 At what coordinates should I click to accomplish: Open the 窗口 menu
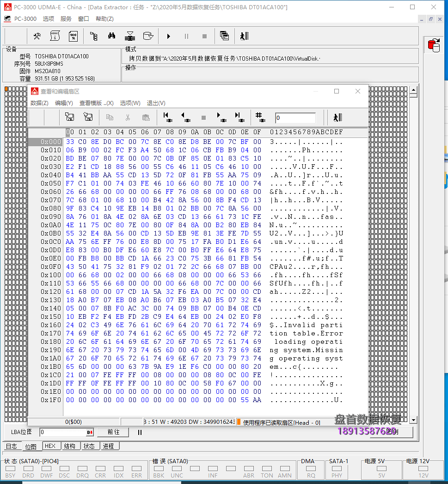[x=84, y=19]
